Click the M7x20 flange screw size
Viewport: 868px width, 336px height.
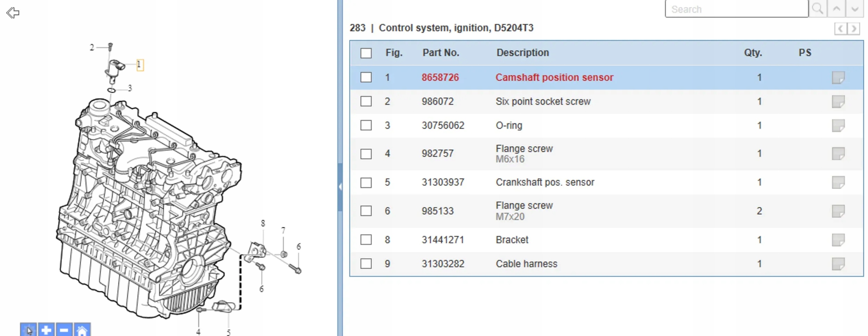tap(510, 217)
